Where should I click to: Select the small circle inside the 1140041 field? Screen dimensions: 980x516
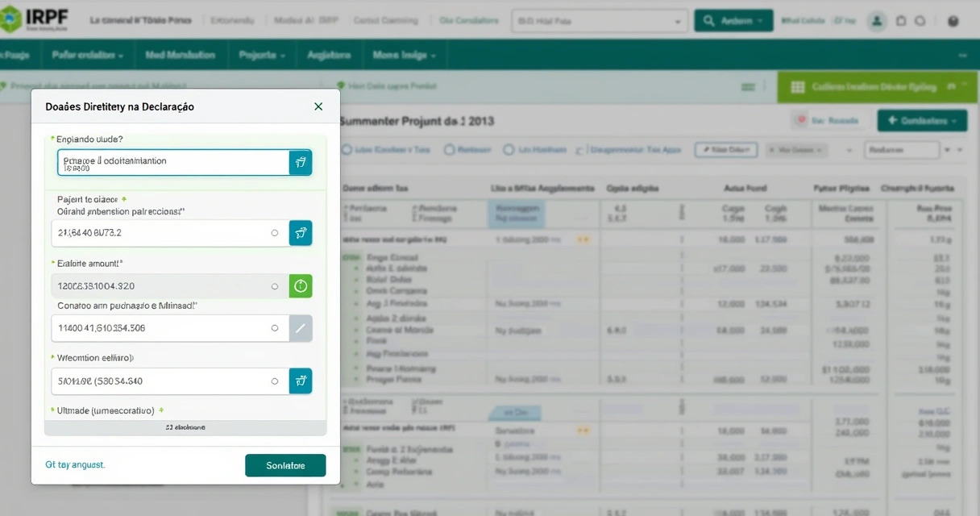275,328
